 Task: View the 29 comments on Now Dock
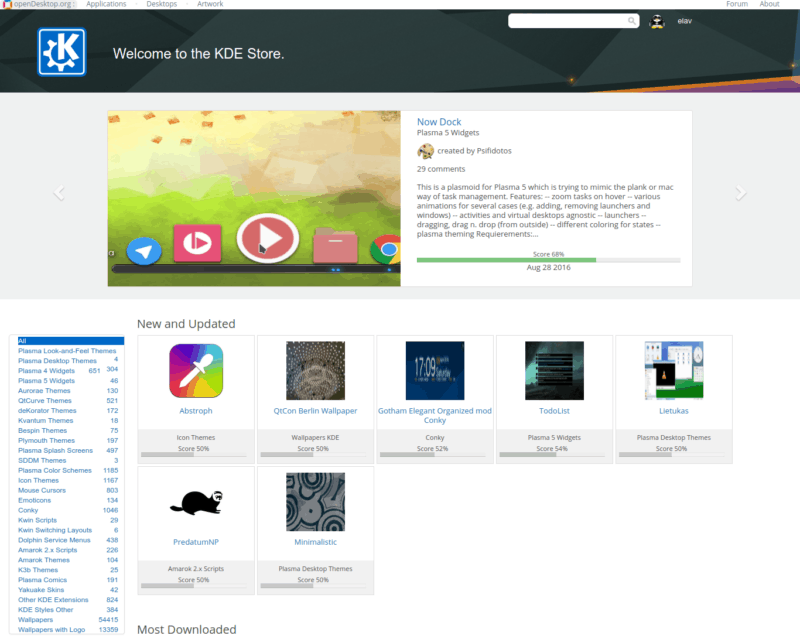[x=441, y=168]
